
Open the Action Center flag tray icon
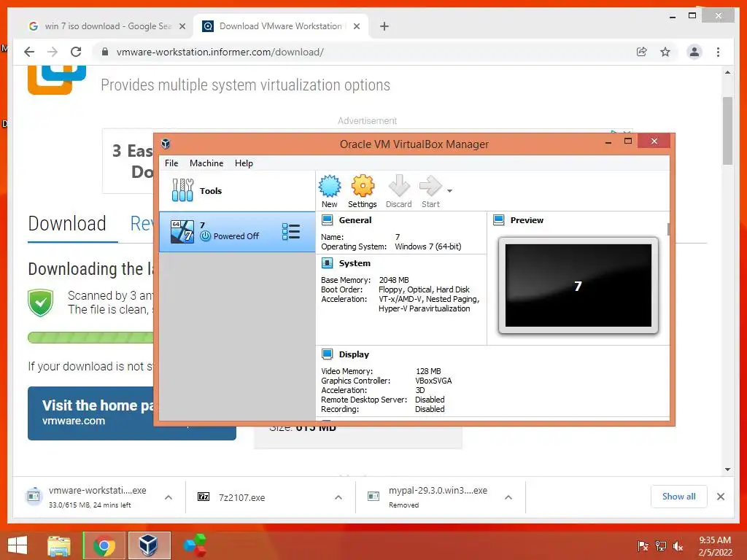(643, 545)
